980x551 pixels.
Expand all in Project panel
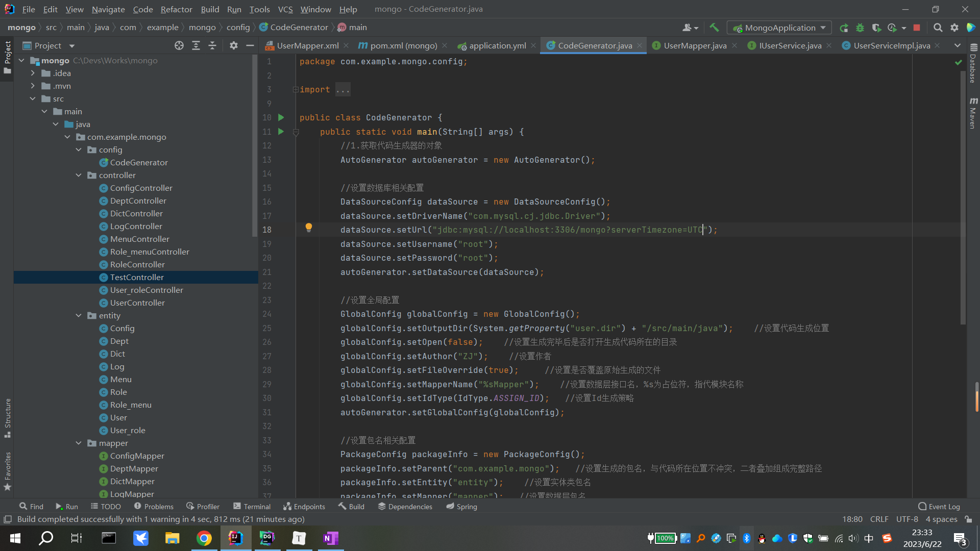196,45
